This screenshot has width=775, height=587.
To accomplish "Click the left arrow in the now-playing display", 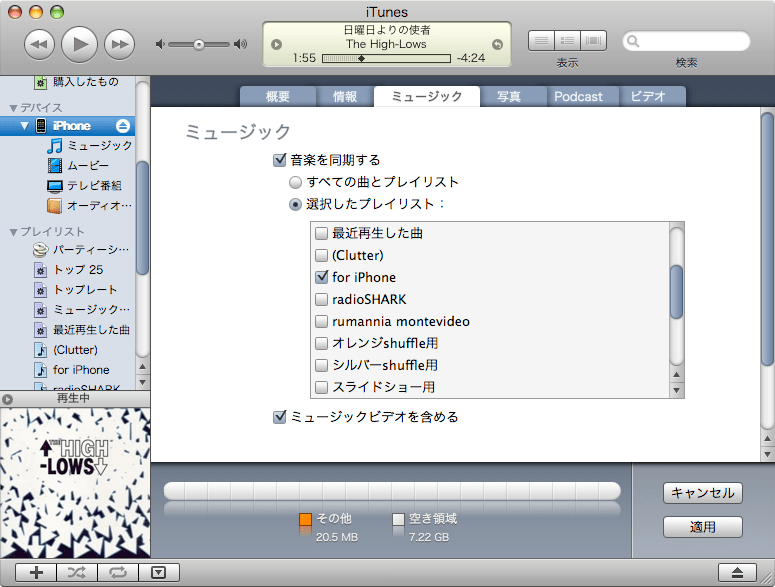I will click(277, 44).
